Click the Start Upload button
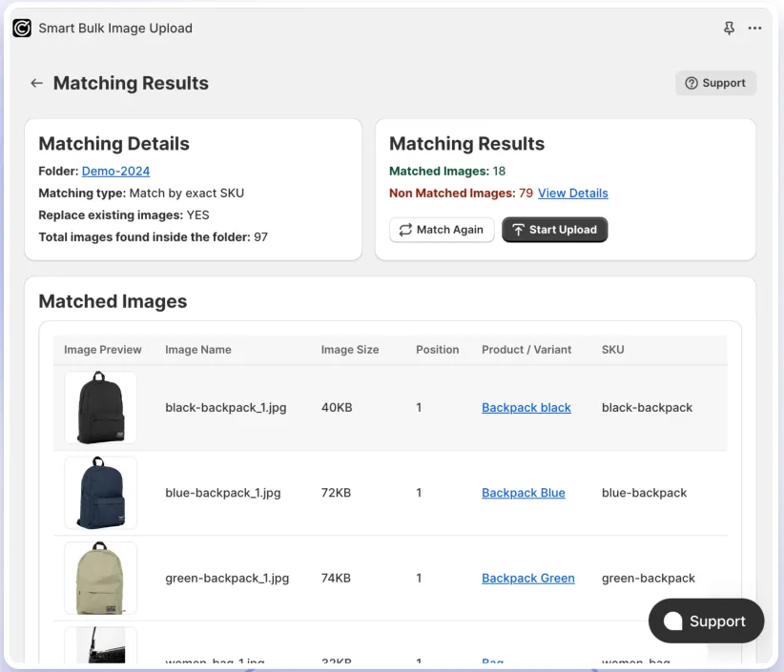Screen dimensions: 784x672 coord(554,230)
